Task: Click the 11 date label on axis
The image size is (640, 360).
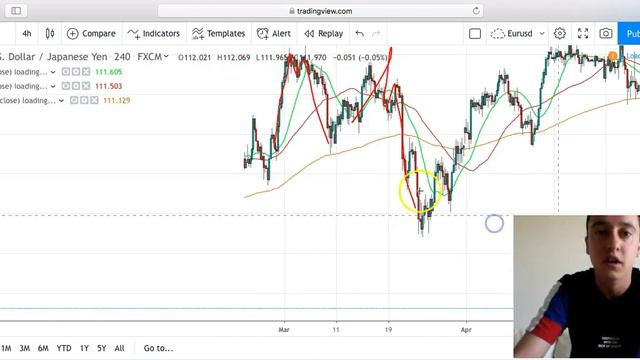Action: [336, 330]
